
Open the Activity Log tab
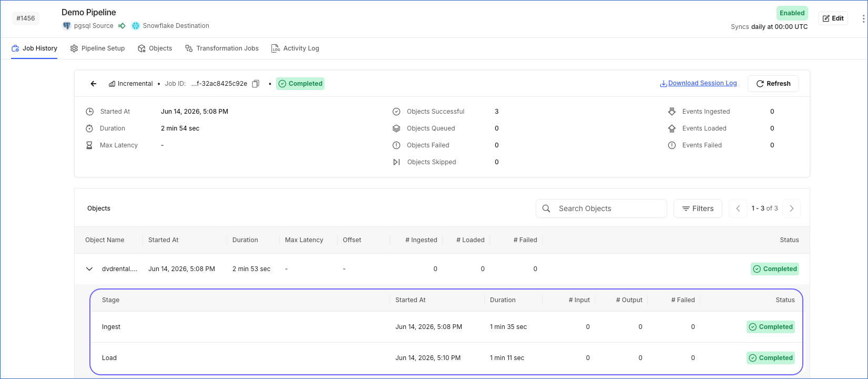click(295, 48)
